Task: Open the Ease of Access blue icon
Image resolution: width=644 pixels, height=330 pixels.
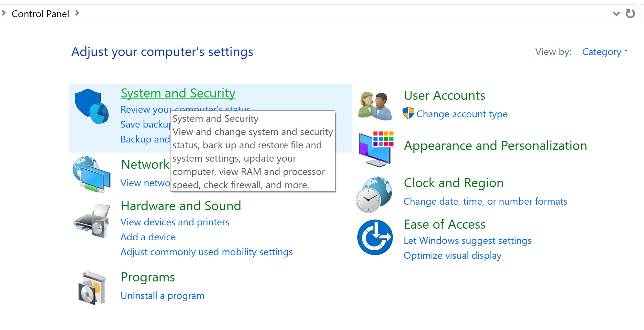Action: 375,237
